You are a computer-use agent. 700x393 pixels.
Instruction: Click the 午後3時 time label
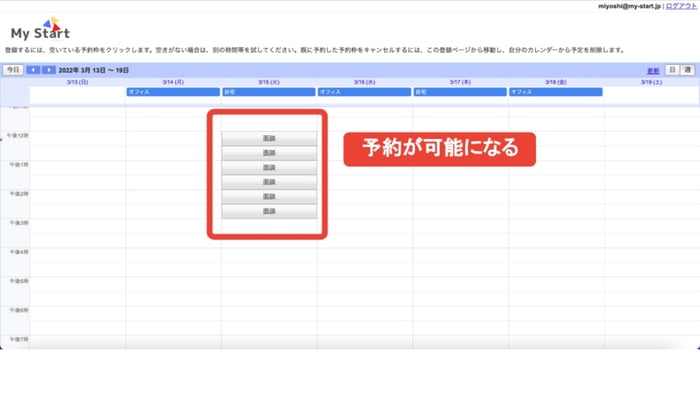click(19, 223)
